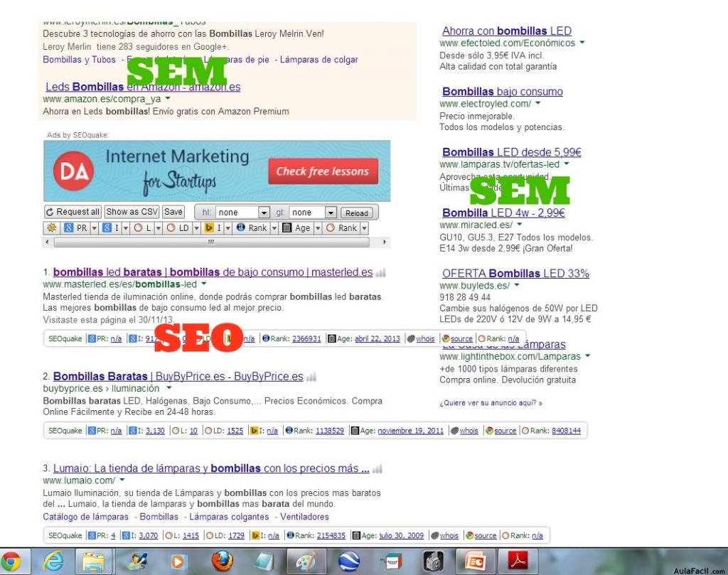Open 'Catálogo de lámparas' sitelink under Lumaio
The height and width of the screenshot is (575, 728).
click(x=85, y=517)
